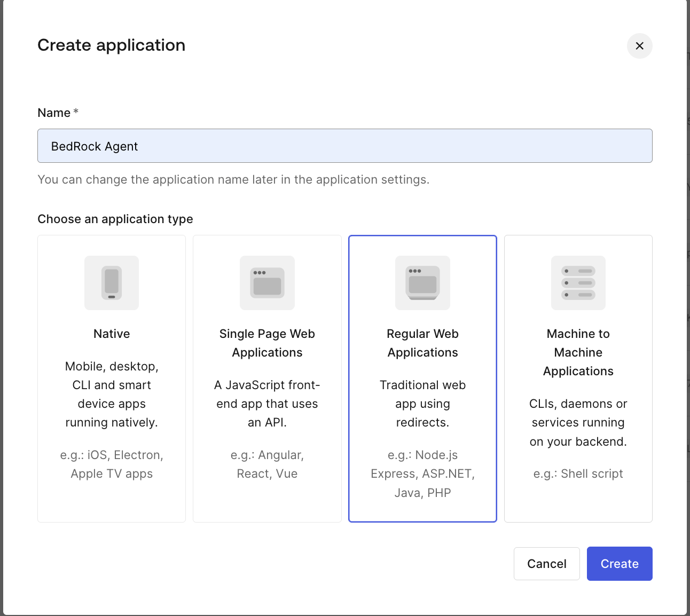Click 'A JavaScript front-end app' description

(x=267, y=404)
